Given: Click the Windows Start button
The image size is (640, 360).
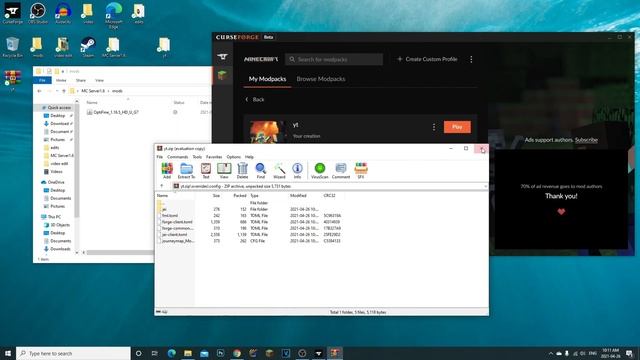Looking at the screenshot, I should coord(8,353).
